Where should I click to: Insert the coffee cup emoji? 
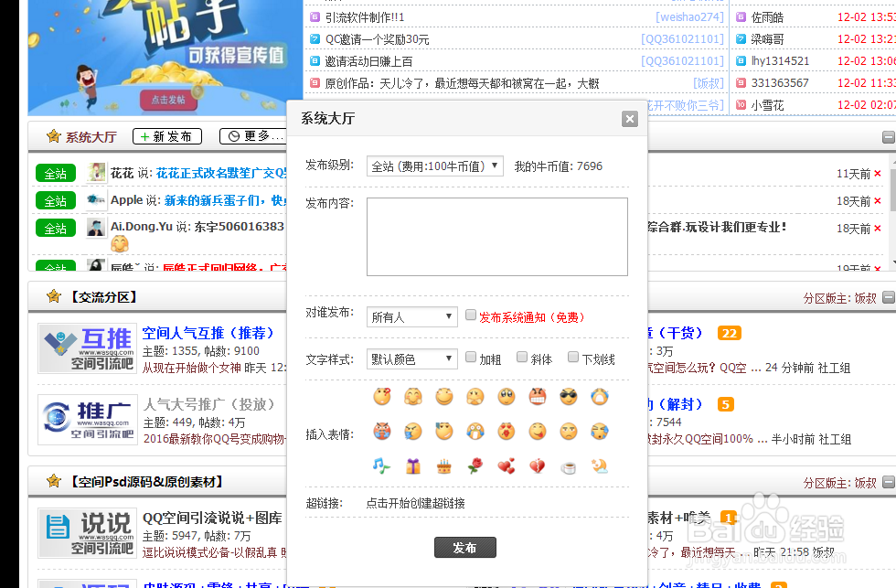coord(568,467)
